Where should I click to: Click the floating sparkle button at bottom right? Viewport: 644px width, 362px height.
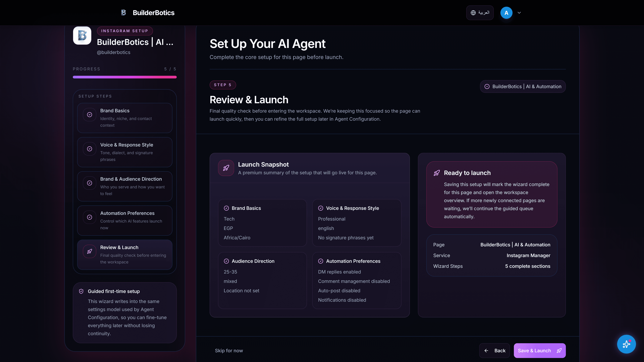(x=626, y=344)
